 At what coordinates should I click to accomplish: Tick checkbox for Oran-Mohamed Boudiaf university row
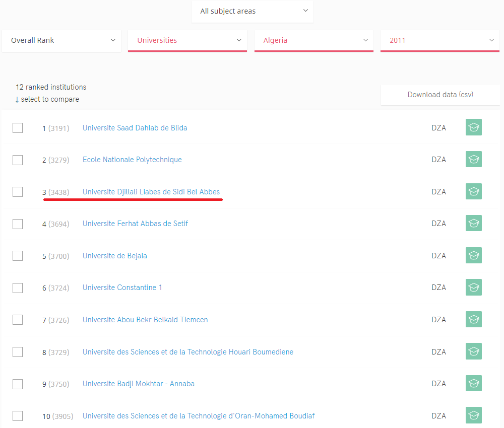coord(18,416)
